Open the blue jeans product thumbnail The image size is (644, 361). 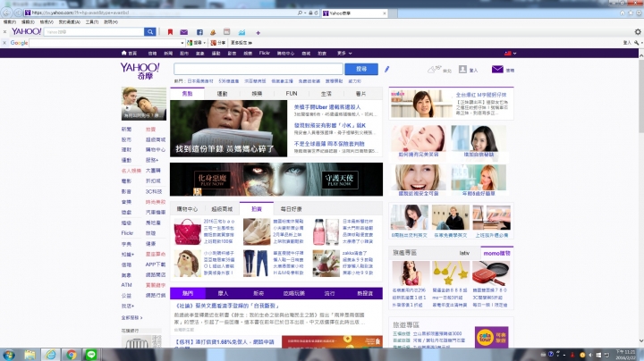click(x=257, y=264)
